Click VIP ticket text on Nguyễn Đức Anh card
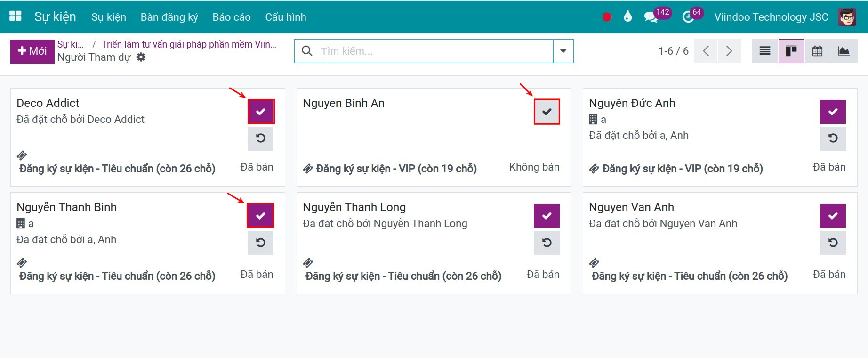The width and height of the screenshot is (868, 358). (683, 169)
